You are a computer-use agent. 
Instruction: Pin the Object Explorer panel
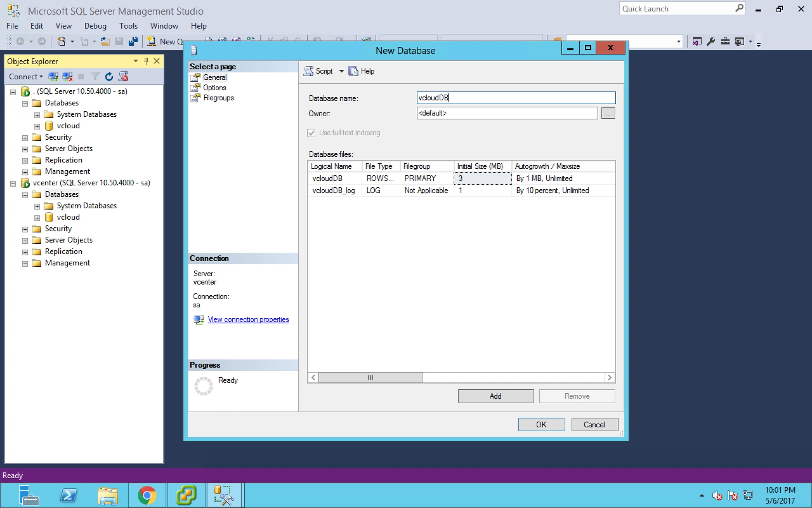tap(146, 61)
